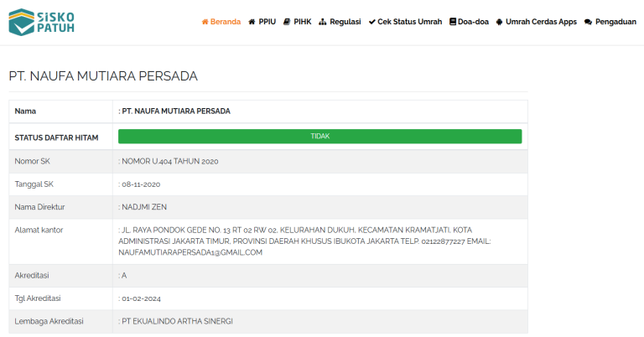Viewport: 644px width, 337px height.
Task: Select the NOMOR U.404 TAHUN 2020 value
Action: (169, 161)
